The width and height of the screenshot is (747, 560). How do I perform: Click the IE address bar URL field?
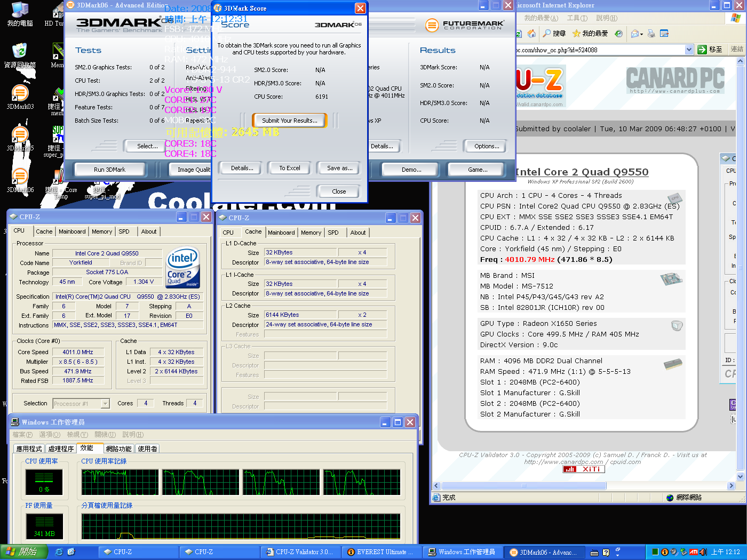600,50
